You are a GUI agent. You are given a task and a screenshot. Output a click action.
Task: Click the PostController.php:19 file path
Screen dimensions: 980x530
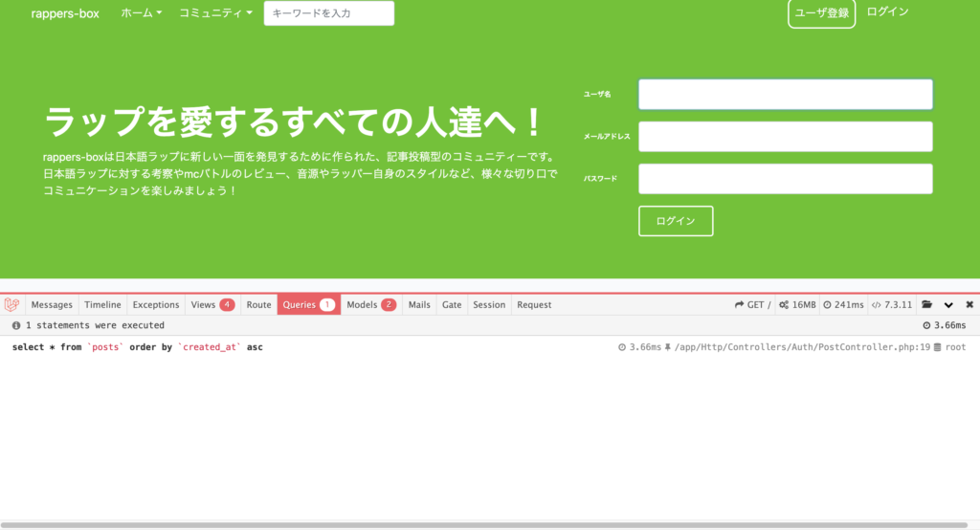[803, 347]
